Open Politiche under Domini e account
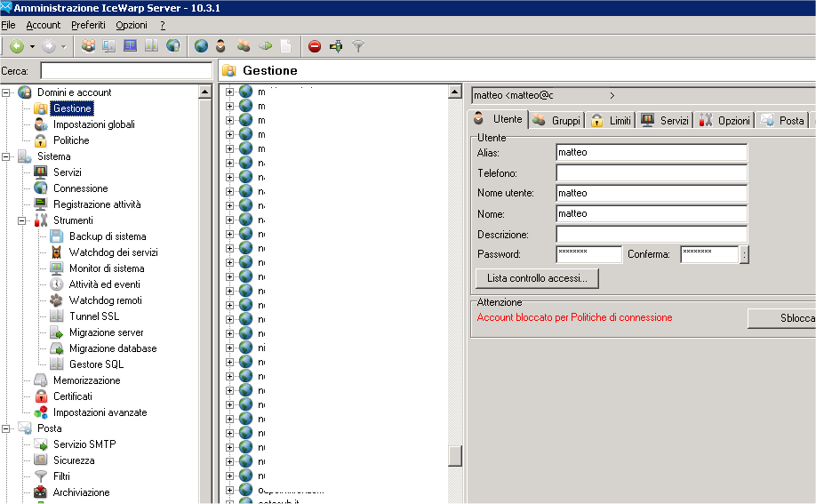816x504 pixels. click(71, 140)
